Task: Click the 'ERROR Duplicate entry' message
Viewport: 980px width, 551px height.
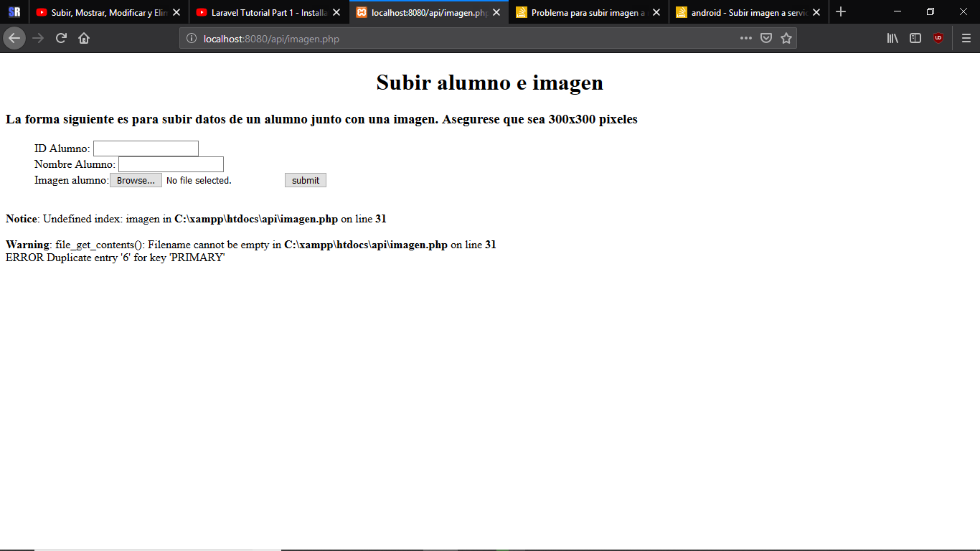Action: (116, 258)
